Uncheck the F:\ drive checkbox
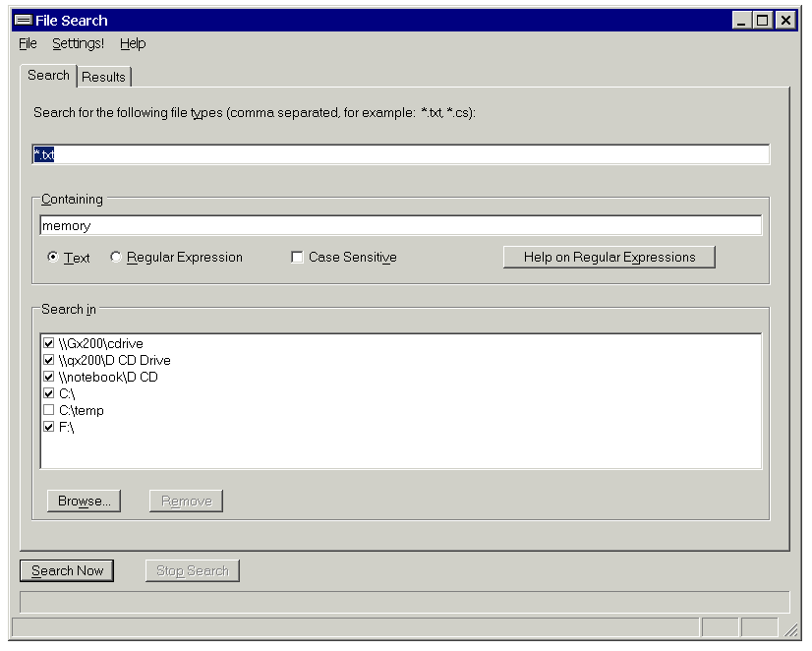 coord(49,428)
